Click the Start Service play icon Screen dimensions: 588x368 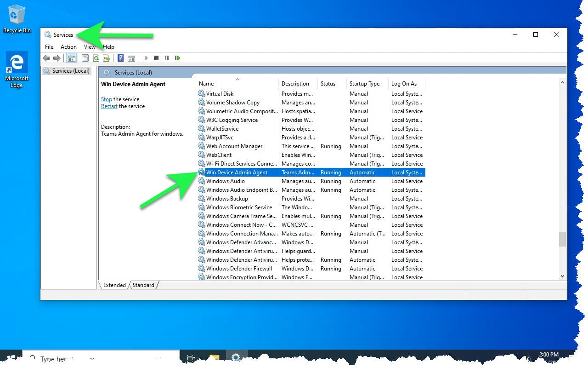[146, 58]
